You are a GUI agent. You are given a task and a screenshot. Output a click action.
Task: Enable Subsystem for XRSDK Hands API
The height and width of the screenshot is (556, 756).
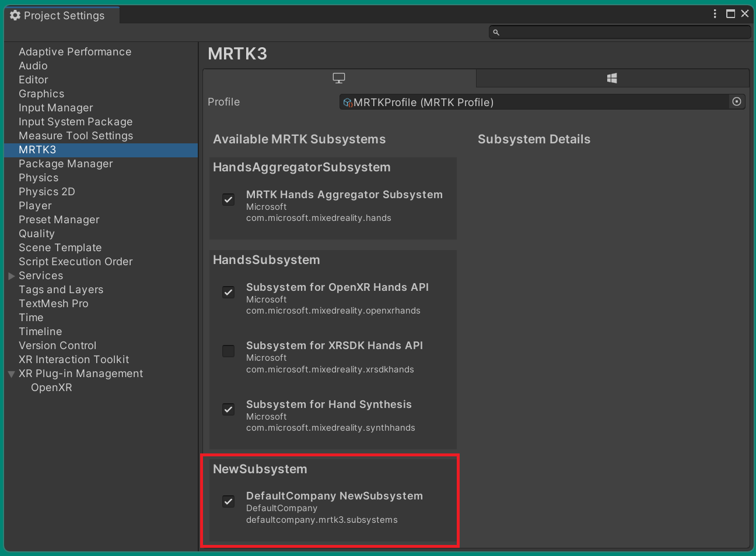[229, 351]
